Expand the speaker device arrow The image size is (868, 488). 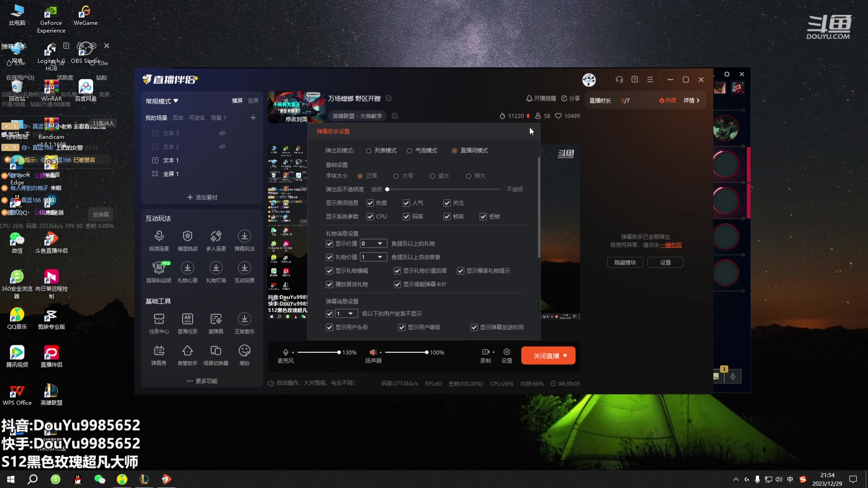[x=381, y=352]
